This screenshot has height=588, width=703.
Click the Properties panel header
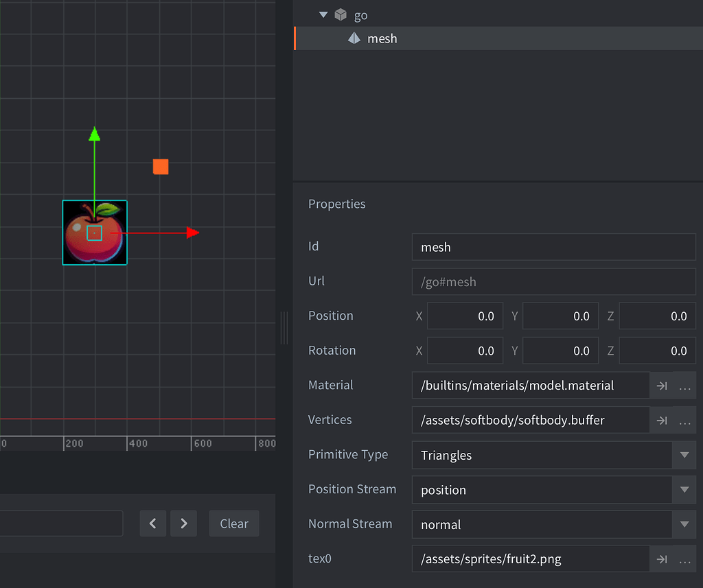pos(336,204)
